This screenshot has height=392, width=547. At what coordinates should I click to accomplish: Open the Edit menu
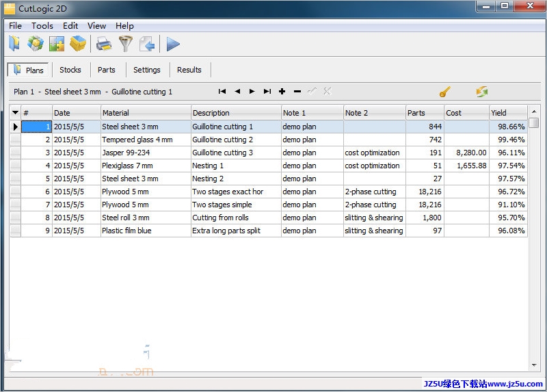pyautogui.click(x=70, y=26)
